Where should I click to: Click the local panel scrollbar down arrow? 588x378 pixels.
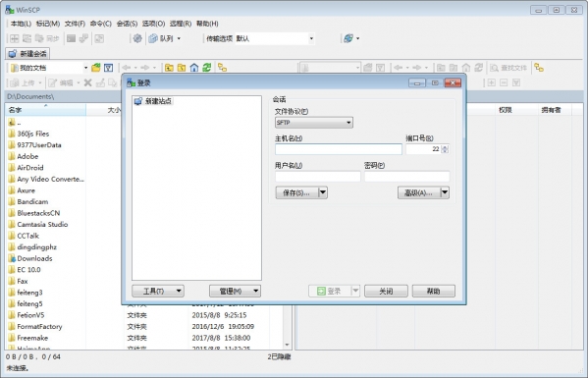tap(287, 345)
